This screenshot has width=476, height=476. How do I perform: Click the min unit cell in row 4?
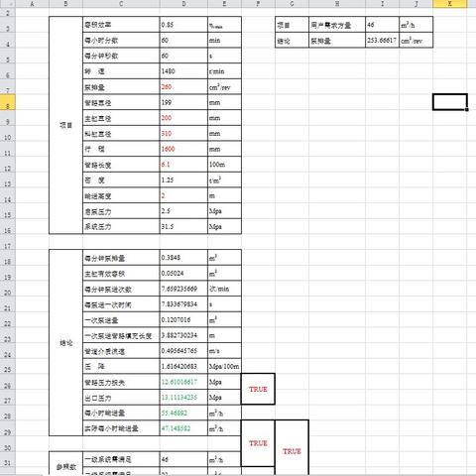[x=225, y=41]
